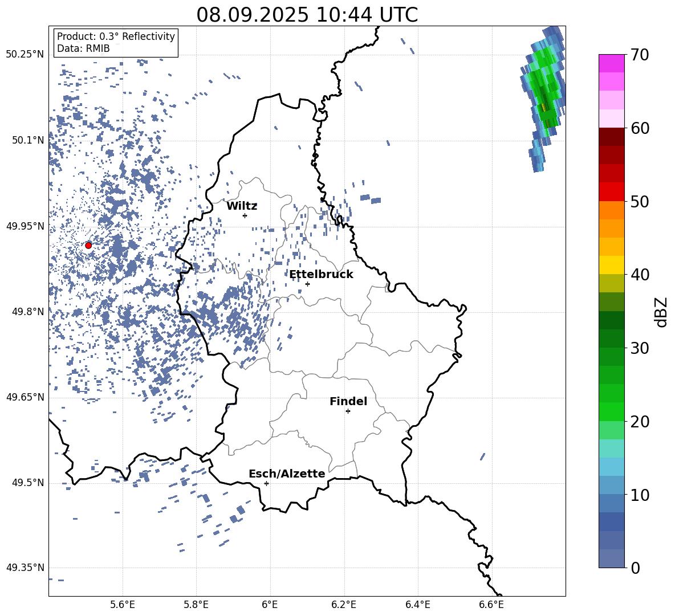
Task: Click the colorbar tick label 0
Action: 635,568
